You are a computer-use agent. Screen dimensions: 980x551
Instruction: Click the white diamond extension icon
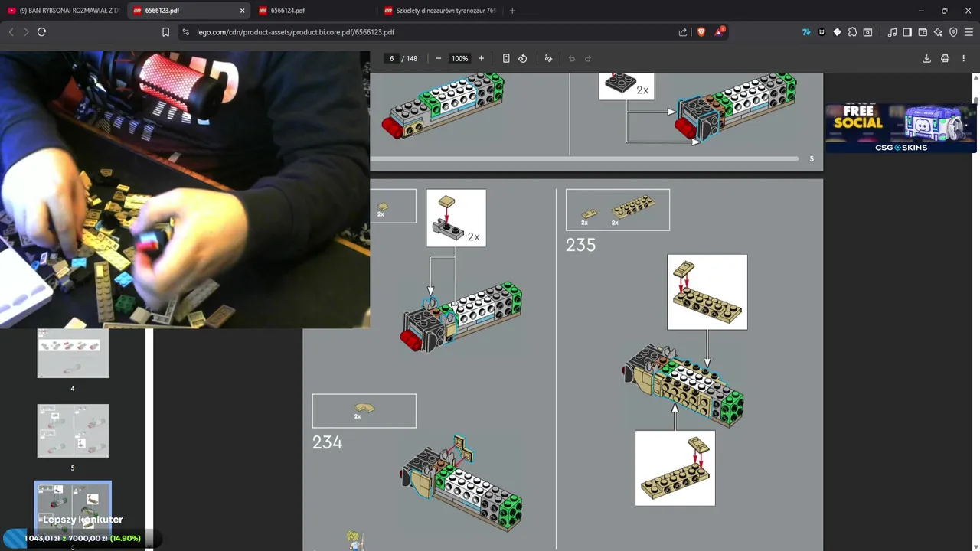837,32
